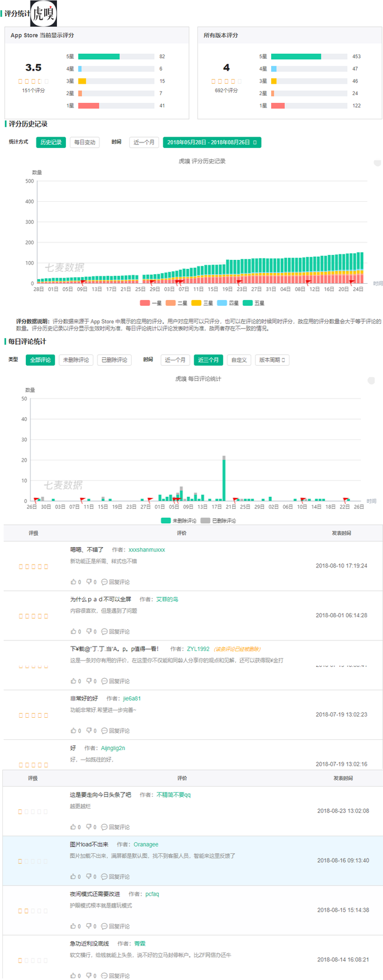This screenshot has width=383, height=980.
Task: Open author xxxshanmuxxx profile link
Action: coord(147,550)
